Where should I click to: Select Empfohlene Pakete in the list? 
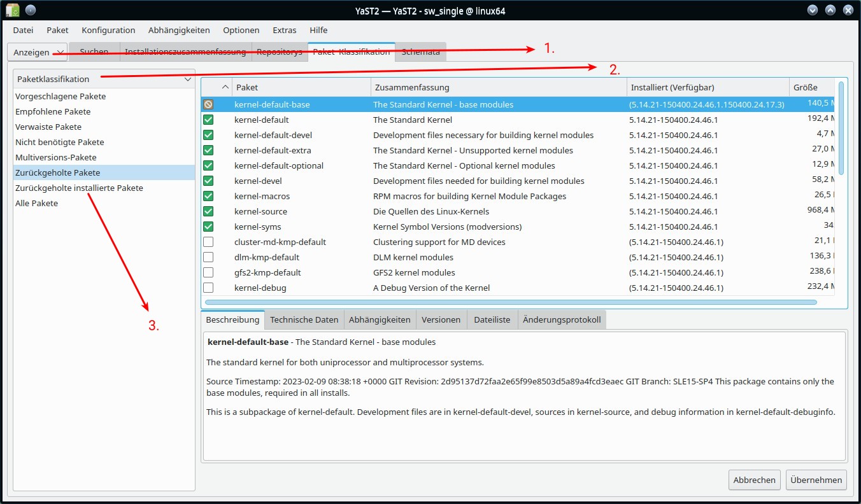pyautogui.click(x=53, y=111)
